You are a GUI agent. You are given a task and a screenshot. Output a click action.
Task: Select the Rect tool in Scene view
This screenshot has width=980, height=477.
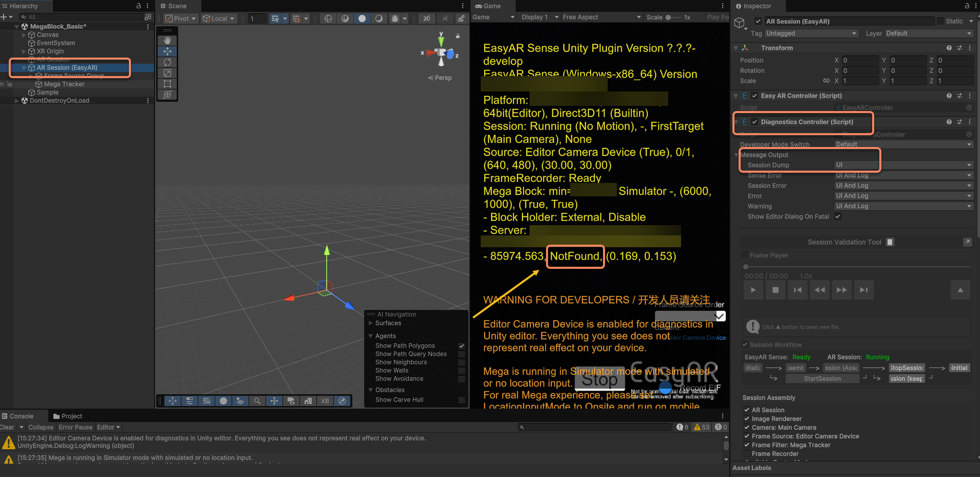[x=167, y=84]
